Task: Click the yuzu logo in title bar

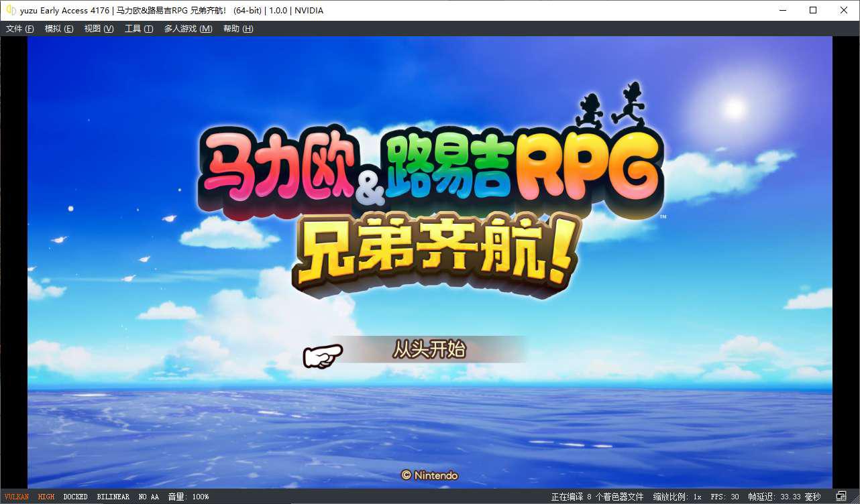Action: point(11,10)
